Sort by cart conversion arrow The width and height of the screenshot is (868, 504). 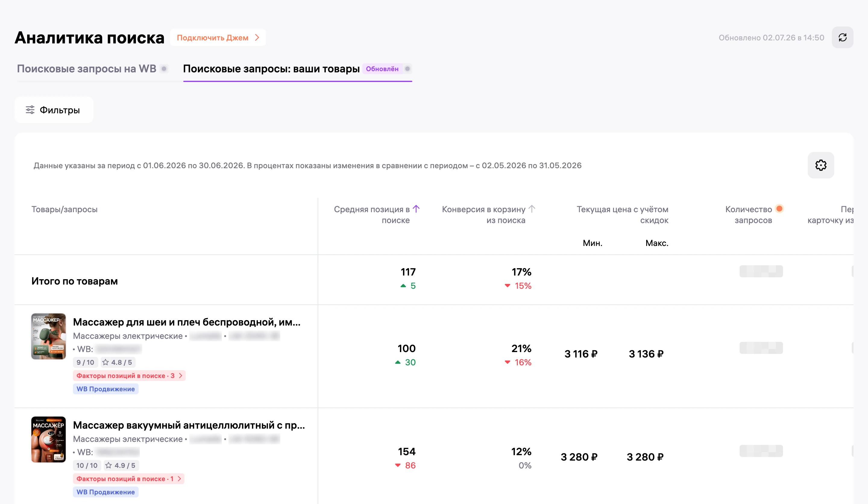click(x=532, y=209)
